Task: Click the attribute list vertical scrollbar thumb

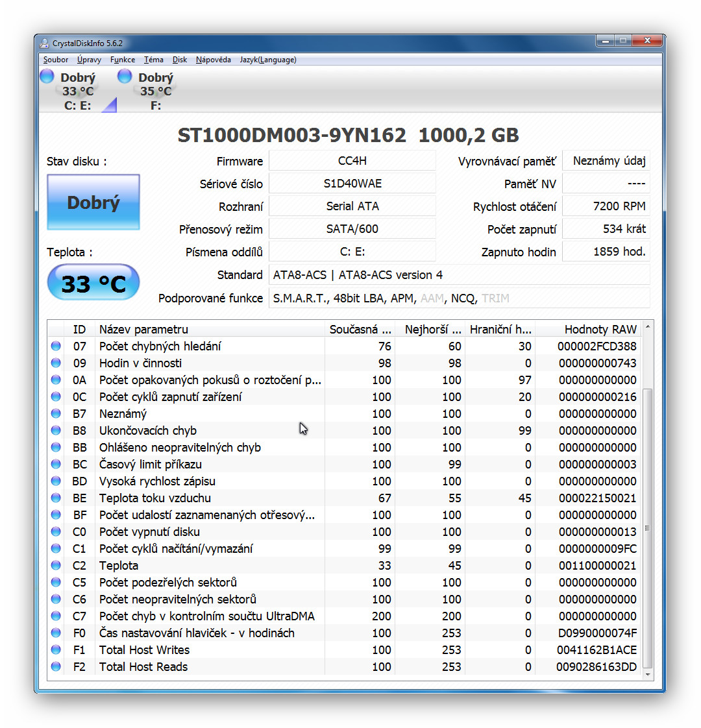Action: [648, 528]
